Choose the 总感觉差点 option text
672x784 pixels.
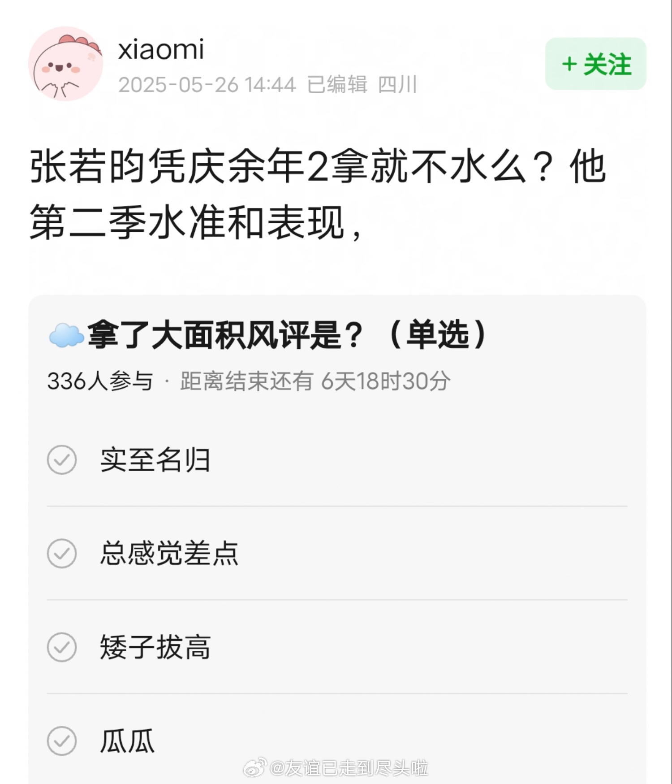169,554
